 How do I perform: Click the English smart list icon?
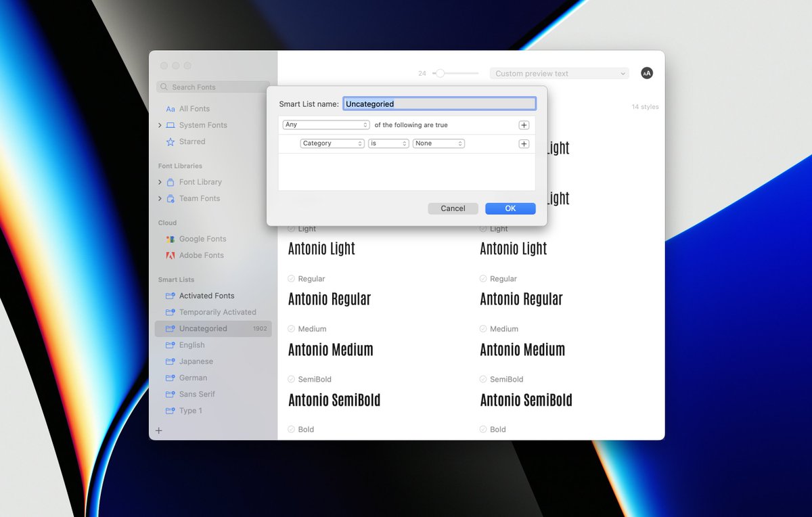pos(171,345)
